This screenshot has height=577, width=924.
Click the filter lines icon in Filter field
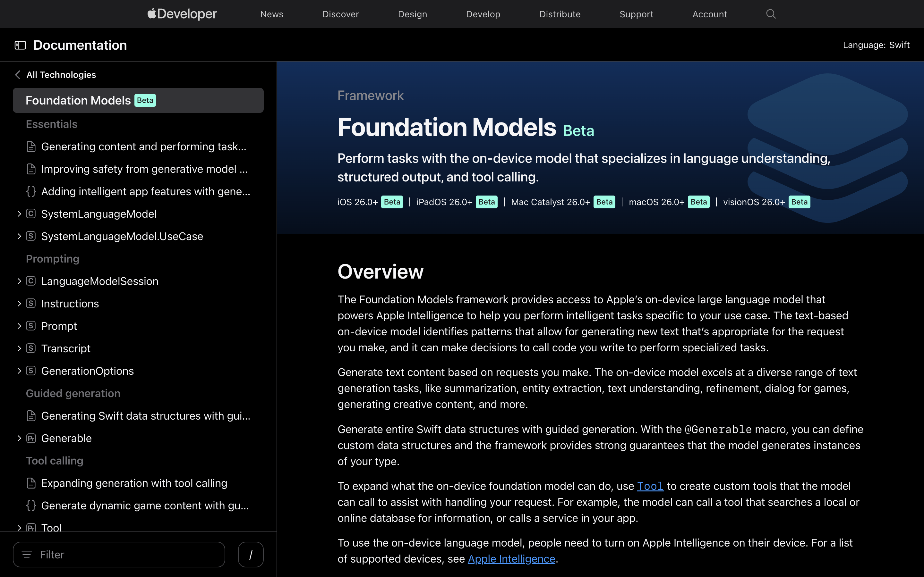point(27,555)
